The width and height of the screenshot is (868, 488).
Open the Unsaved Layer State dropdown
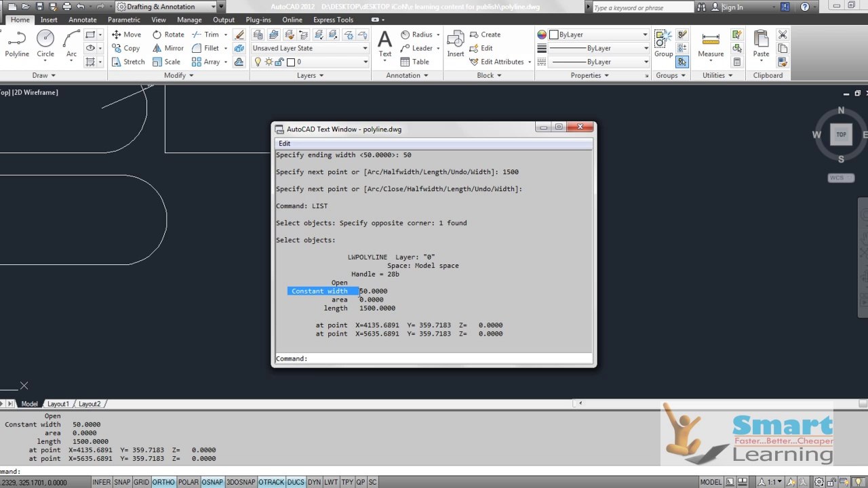(310, 48)
